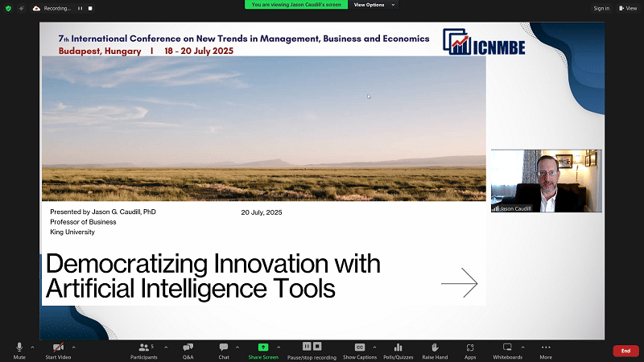The width and height of the screenshot is (644, 362).
Task: Open the Apps panel
Action: click(470, 348)
